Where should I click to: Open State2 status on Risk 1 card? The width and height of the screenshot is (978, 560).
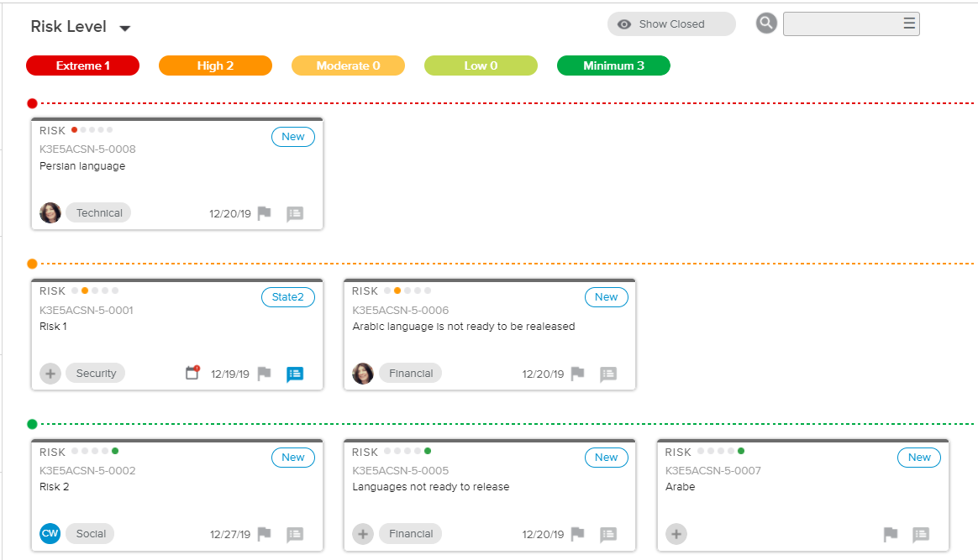(287, 297)
